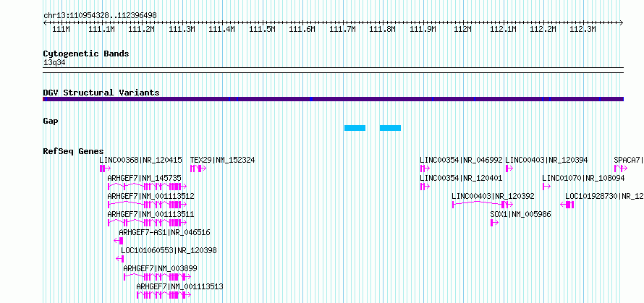
Task: Select LINC00354|NR_120401 gene glyph
Action: (x=425, y=187)
